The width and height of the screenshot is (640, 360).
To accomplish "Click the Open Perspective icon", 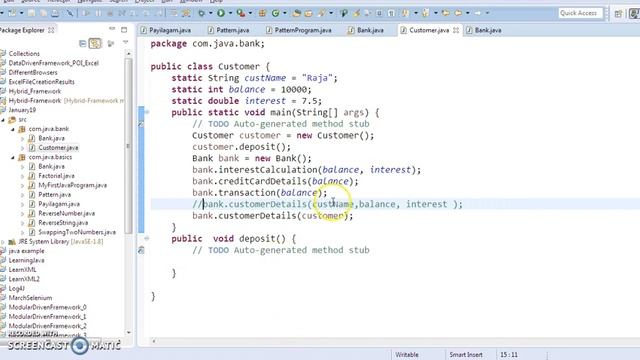I will point(618,14).
